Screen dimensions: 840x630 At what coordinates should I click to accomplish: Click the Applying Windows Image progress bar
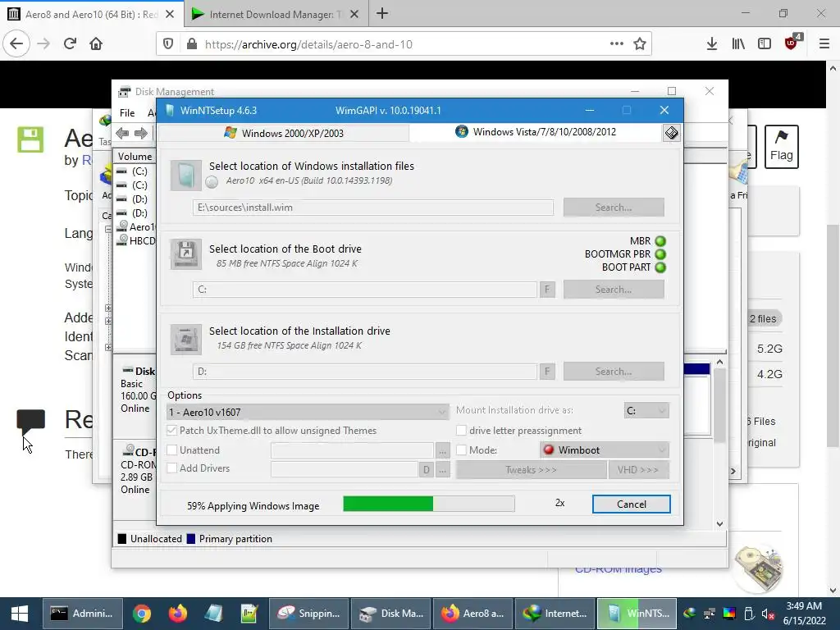click(428, 504)
